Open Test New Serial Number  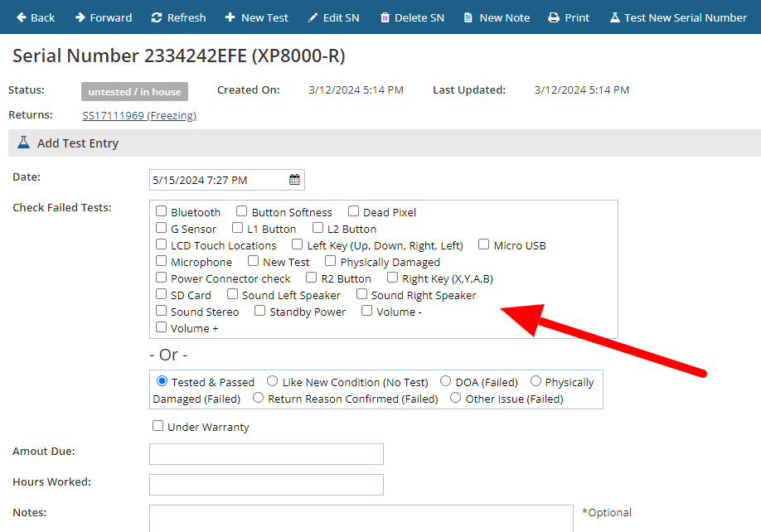pos(678,17)
